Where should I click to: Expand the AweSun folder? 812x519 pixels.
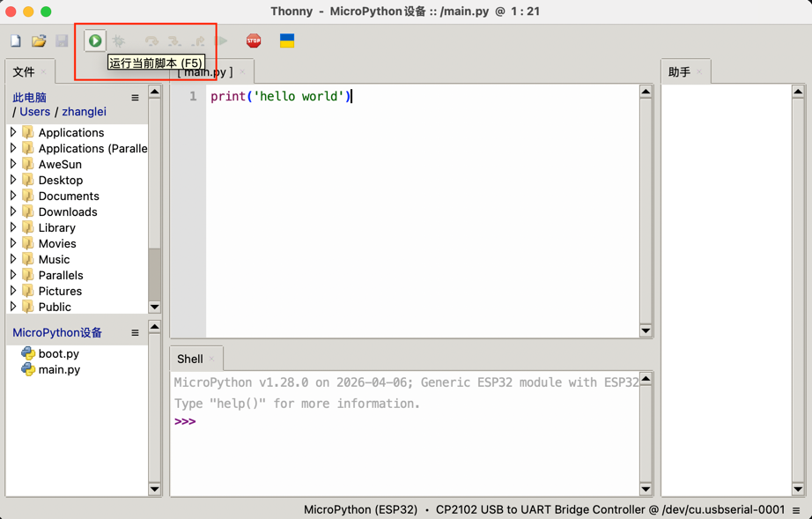click(13, 164)
